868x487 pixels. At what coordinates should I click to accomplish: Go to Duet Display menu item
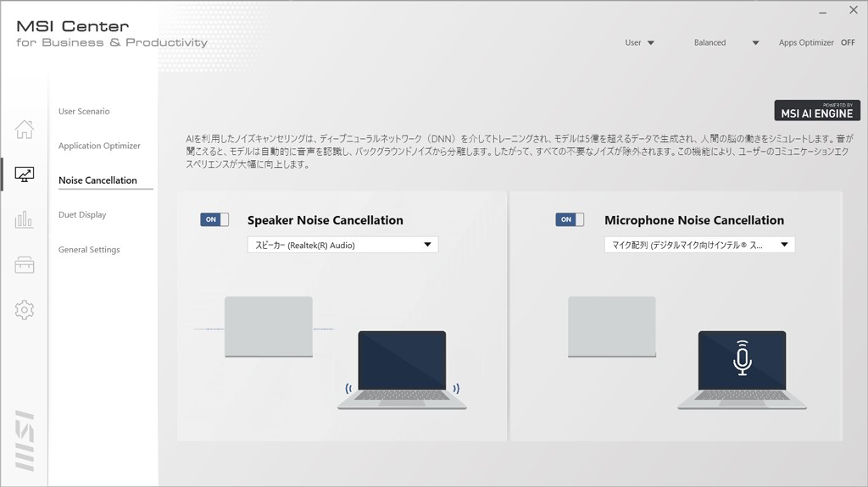(x=82, y=215)
